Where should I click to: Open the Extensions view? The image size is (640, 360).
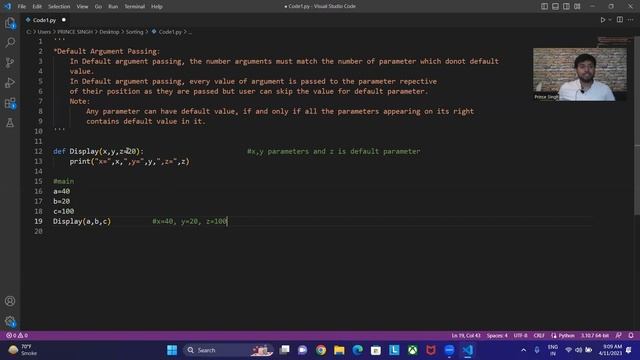(10, 103)
